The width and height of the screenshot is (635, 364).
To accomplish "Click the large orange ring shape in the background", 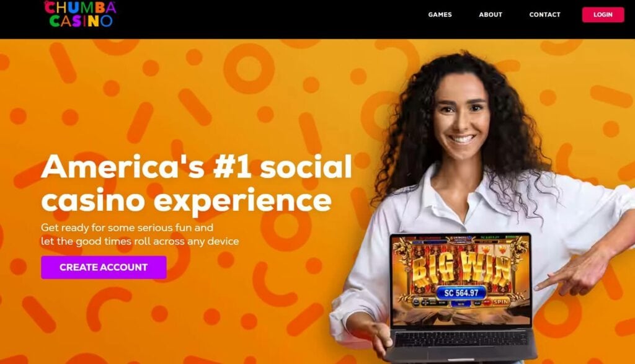I will [x=248, y=68].
